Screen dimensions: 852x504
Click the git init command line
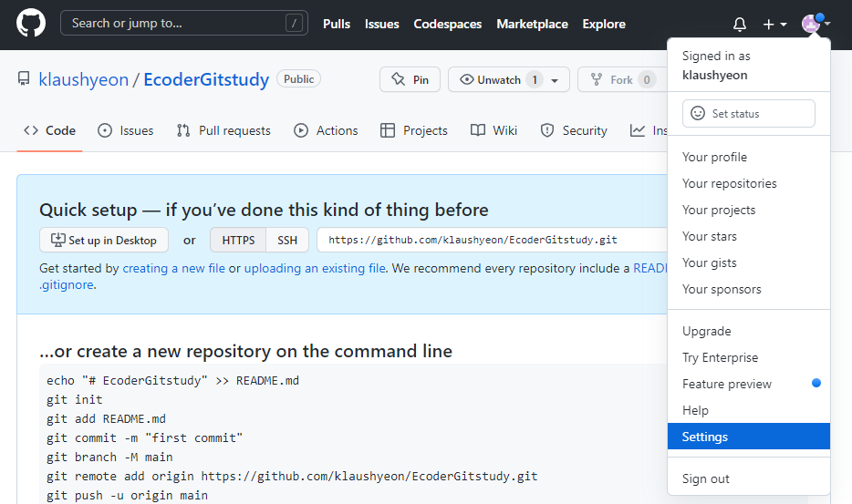pyautogui.click(x=75, y=400)
